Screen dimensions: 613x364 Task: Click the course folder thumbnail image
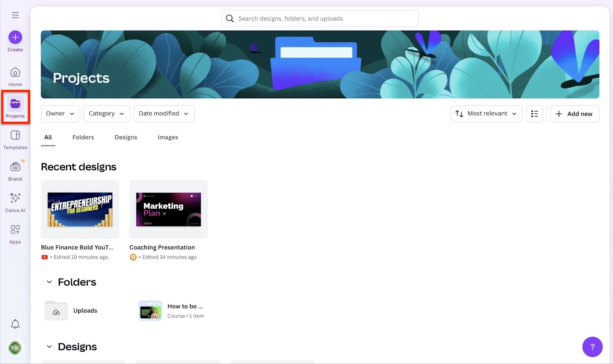click(x=150, y=311)
